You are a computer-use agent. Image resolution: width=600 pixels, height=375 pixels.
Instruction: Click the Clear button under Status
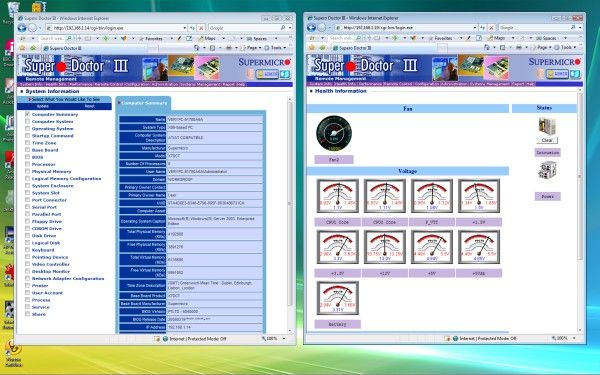547,140
